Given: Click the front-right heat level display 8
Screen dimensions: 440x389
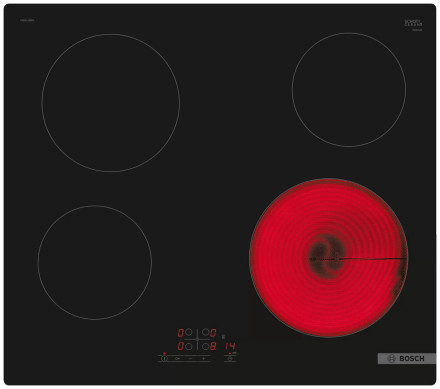Looking at the screenshot, I should pos(213,346).
